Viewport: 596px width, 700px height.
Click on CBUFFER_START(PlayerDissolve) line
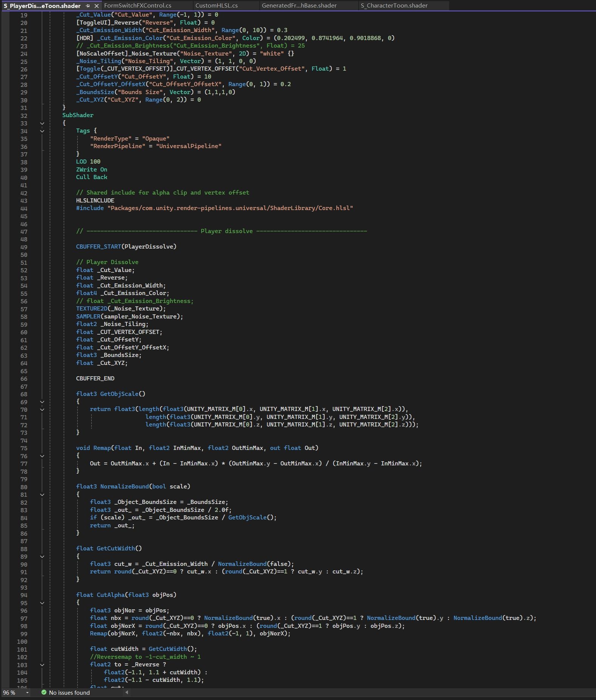pyautogui.click(x=126, y=247)
